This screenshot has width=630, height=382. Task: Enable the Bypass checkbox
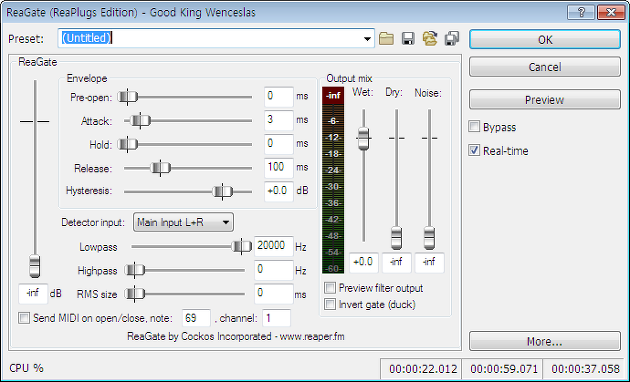(474, 127)
